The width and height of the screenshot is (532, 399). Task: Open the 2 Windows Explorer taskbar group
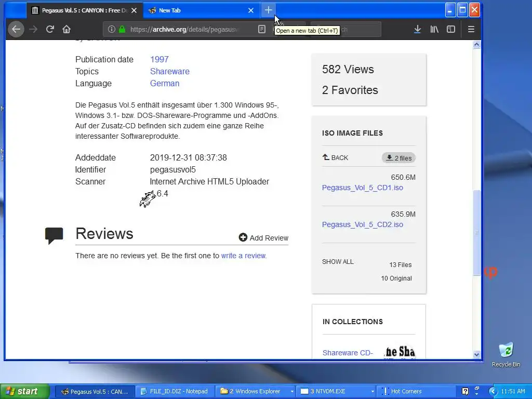click(255, 392)
